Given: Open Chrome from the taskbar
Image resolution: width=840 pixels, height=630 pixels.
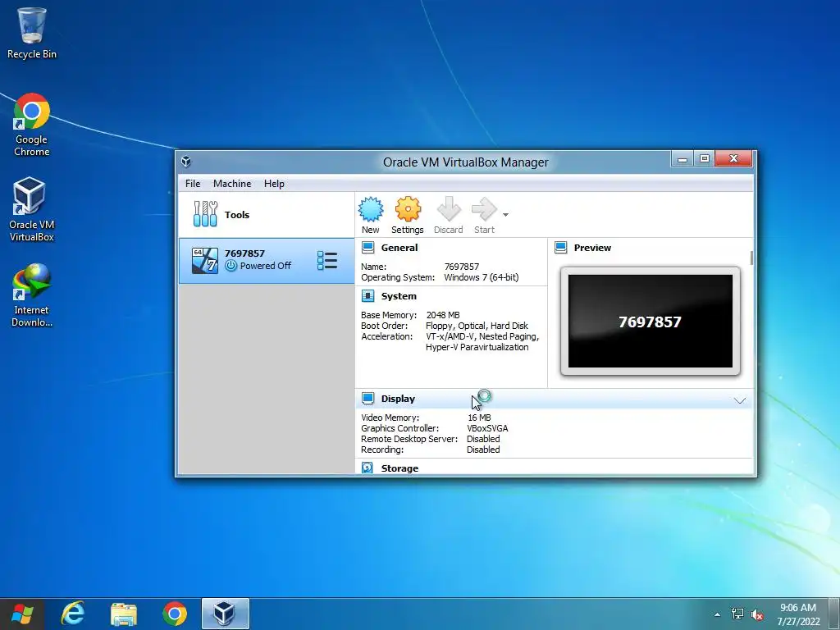Looking at the screenshot, I should pos(175,614).
